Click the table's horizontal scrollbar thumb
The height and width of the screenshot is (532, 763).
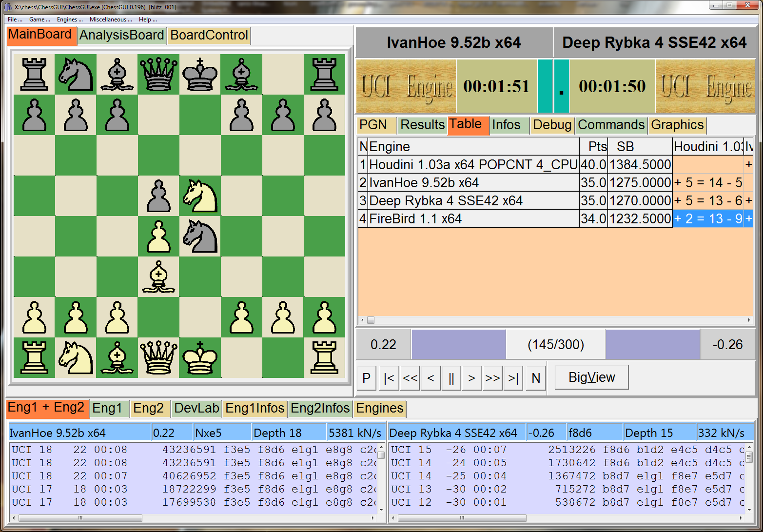pos(371,320)
